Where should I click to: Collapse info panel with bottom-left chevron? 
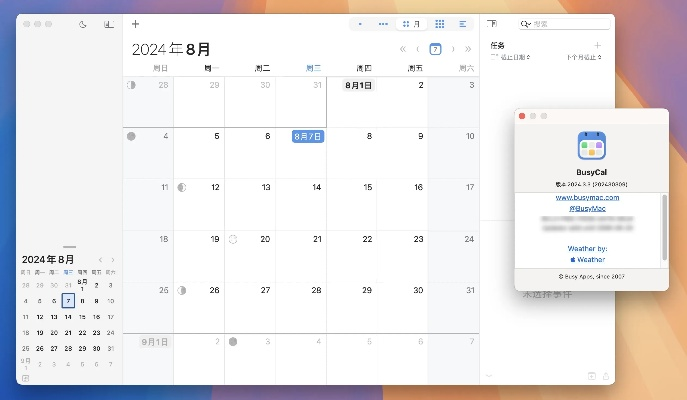pos(489,376)
